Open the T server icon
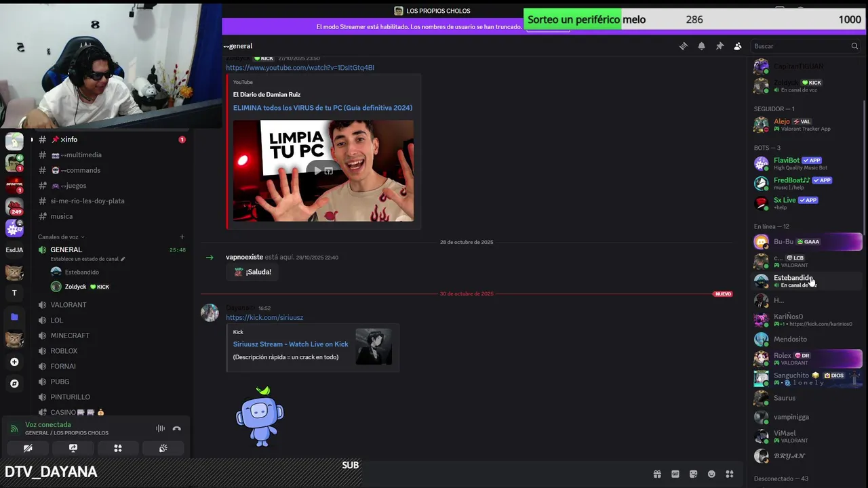 [x=14, y=293]
